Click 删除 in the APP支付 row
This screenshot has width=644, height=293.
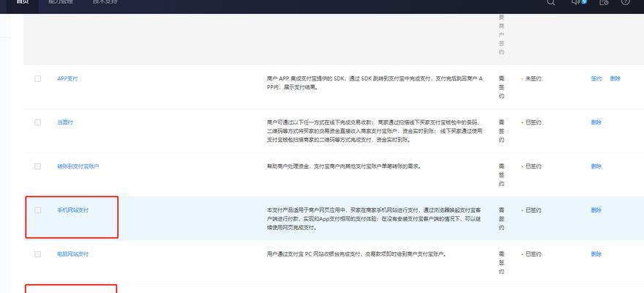point(615,78)
